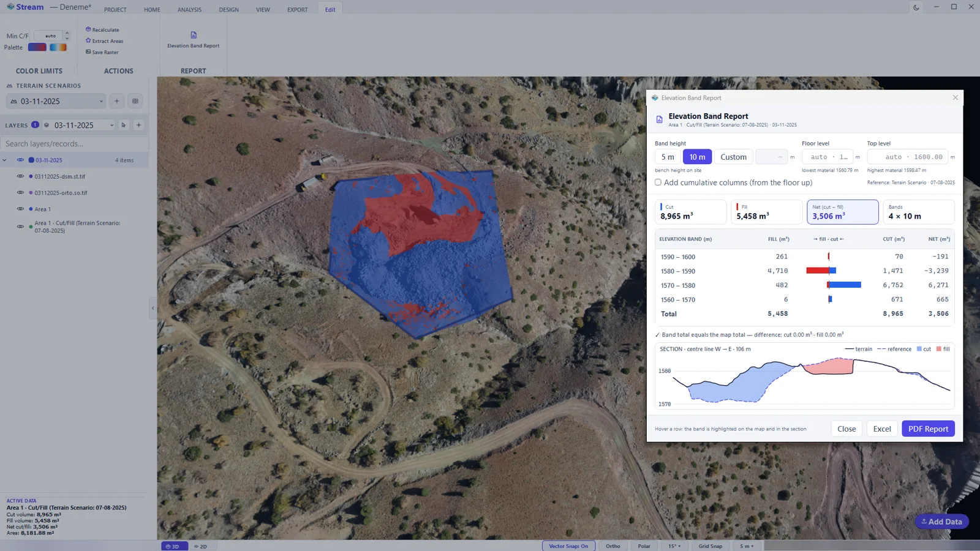Viewport: 980px width, 551px height.
Task: Enable Ortho mode
Action: 613,546
